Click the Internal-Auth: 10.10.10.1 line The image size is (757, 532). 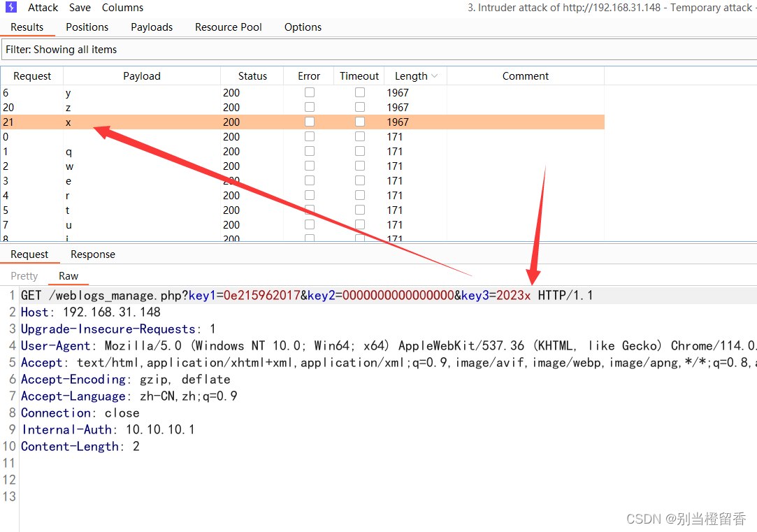pos(108,430)
